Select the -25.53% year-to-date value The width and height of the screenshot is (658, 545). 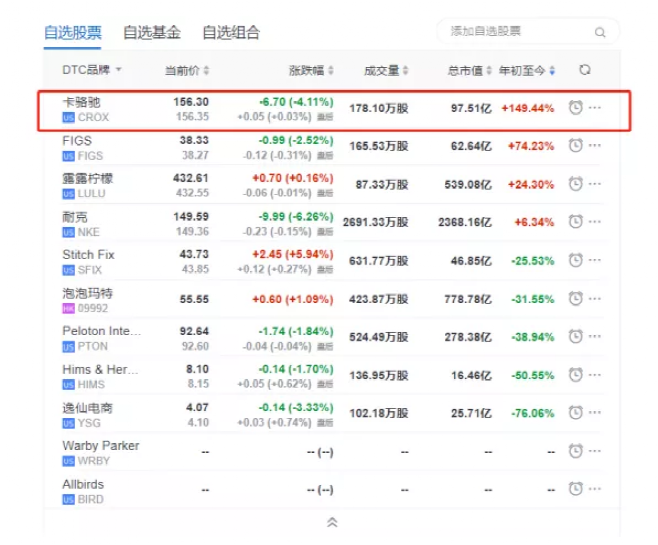533,261
